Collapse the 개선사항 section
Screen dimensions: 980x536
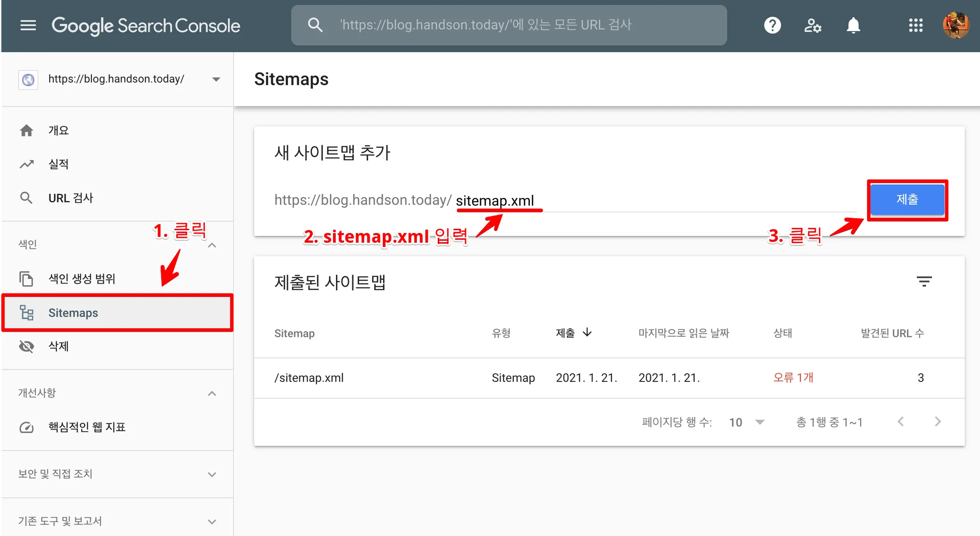point(212,393)
